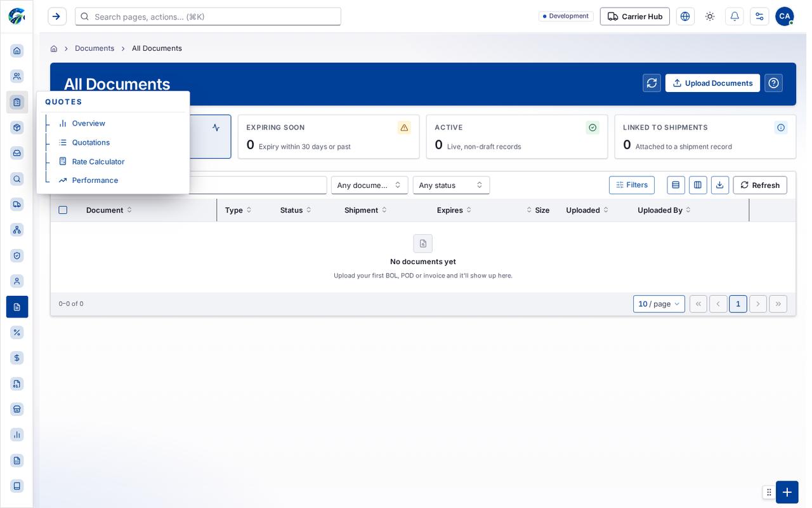Open the dollar sign sidebar icon
Viewport: 812px width, 508px height.
pyautogui.click(x=17, y=358)
